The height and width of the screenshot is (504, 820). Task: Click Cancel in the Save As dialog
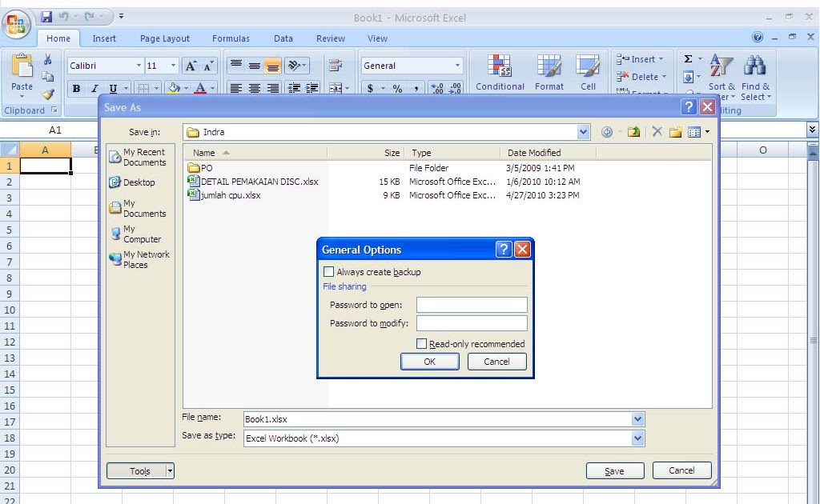[681, 470]
